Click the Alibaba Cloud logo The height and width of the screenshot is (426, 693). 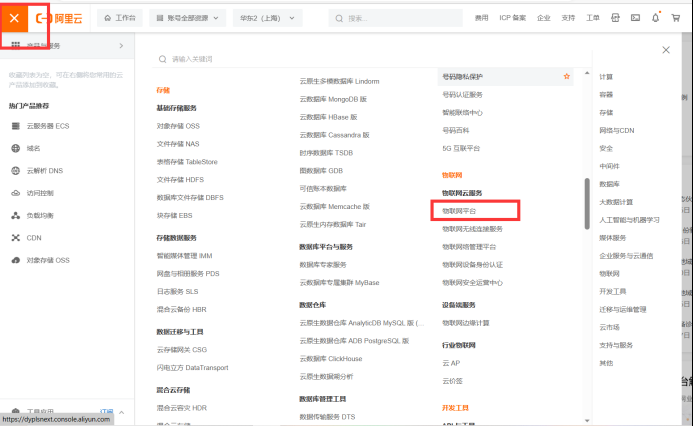point(59,19)
